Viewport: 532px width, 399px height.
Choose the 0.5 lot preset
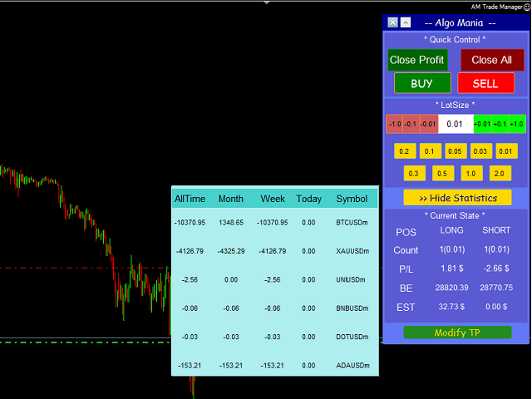point(444,173)
